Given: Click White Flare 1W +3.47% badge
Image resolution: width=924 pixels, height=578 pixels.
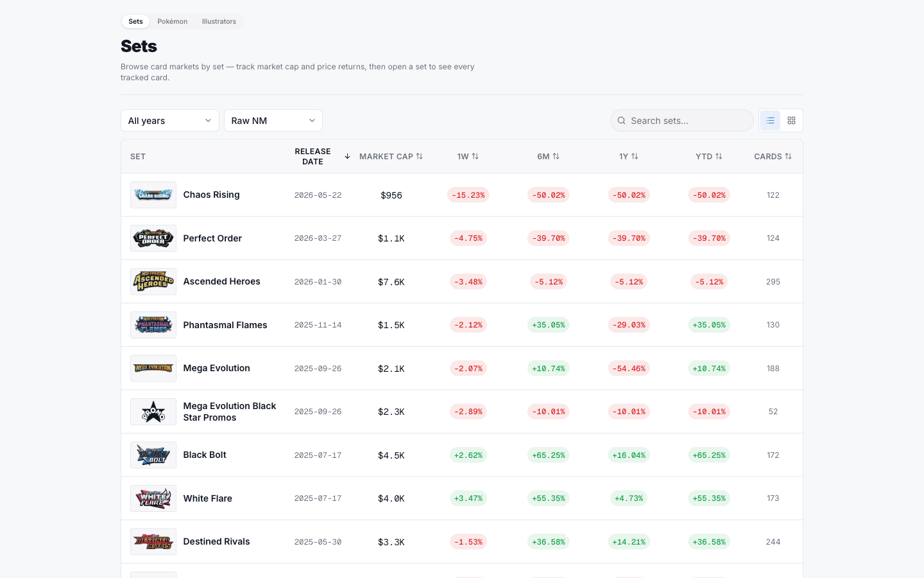Looking at the screenshot, I should tap(468, 498).
